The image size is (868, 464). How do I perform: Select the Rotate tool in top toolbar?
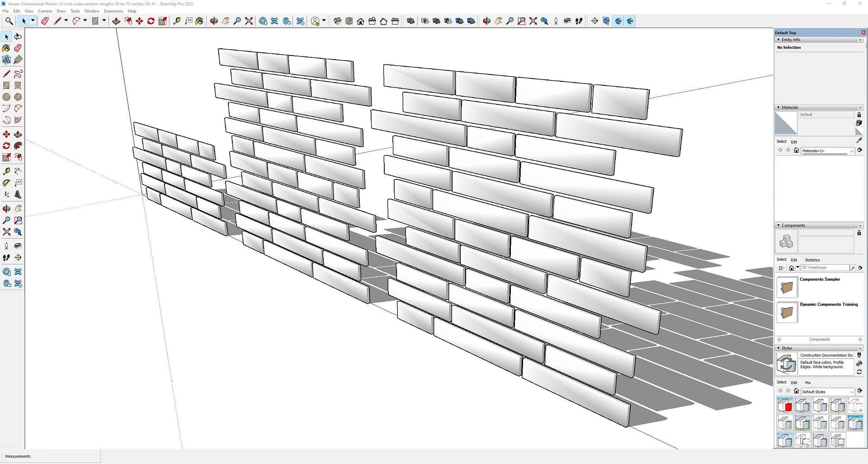coord(151,21)
